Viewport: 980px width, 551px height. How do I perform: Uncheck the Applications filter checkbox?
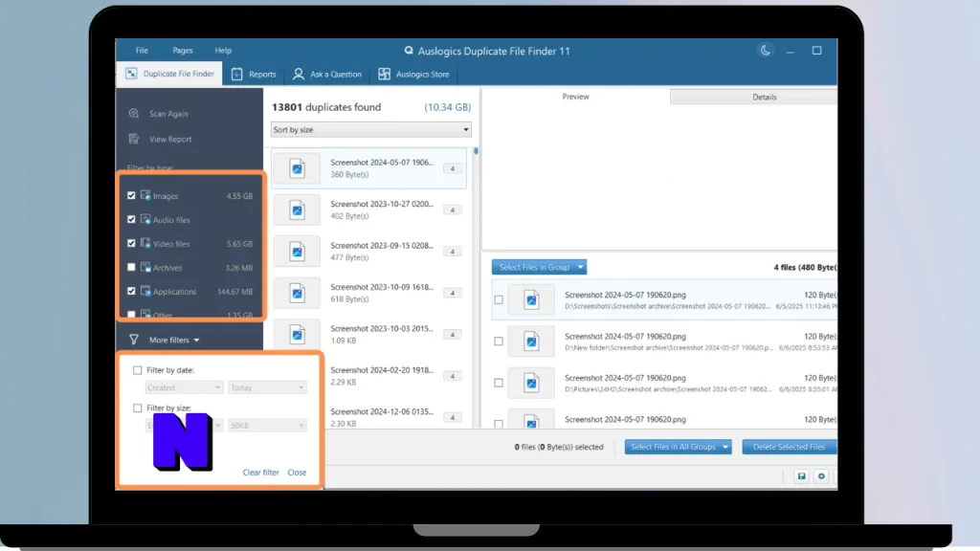pyautogui.click(x=131, y=291)
